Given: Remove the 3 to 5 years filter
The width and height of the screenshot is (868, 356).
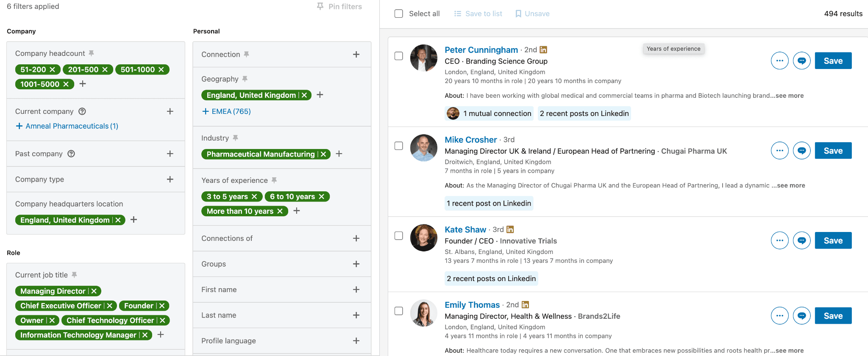Looking at the screenshot, I should click(x=254, y=196).
